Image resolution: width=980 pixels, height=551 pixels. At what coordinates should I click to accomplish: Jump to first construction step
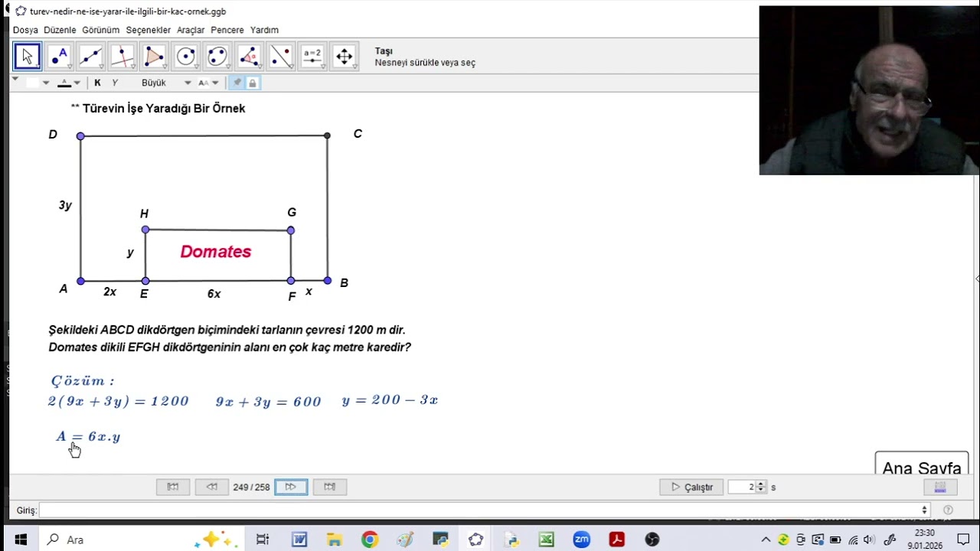pyautogui.click(x=173, y=487)
